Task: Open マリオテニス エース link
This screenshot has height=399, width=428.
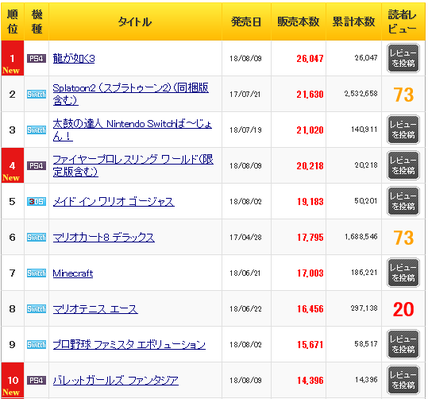Action: (x=95, y=309)
